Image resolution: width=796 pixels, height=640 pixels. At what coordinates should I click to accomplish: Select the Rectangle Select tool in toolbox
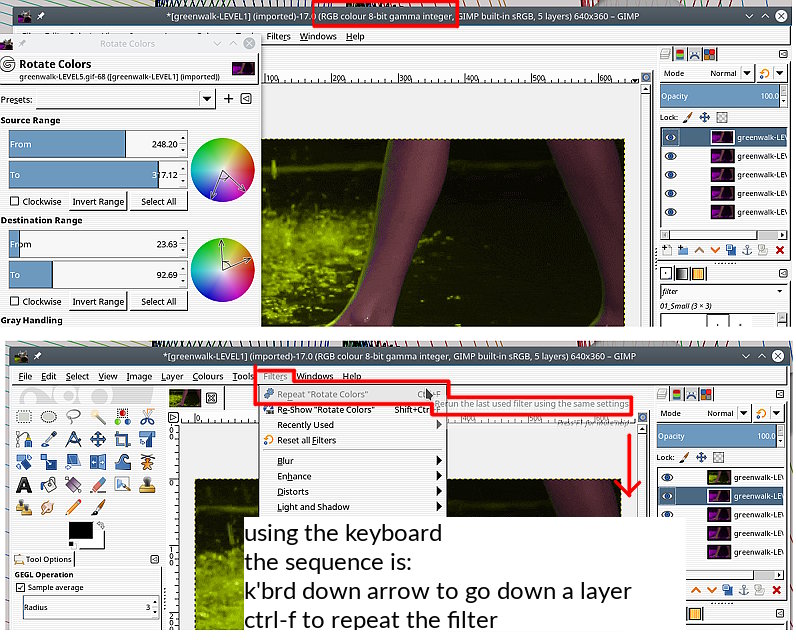tap(25, 416)
